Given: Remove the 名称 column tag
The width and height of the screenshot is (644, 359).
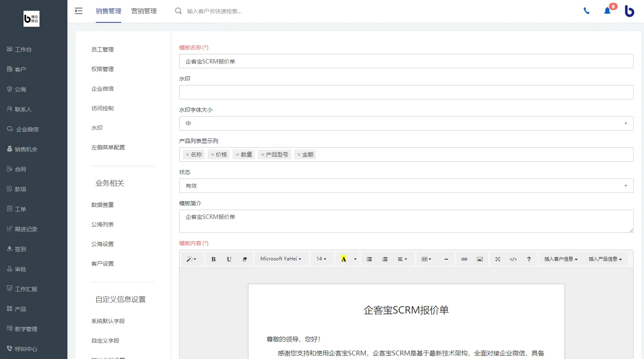Looking at the screenshot, I should 187,155.
